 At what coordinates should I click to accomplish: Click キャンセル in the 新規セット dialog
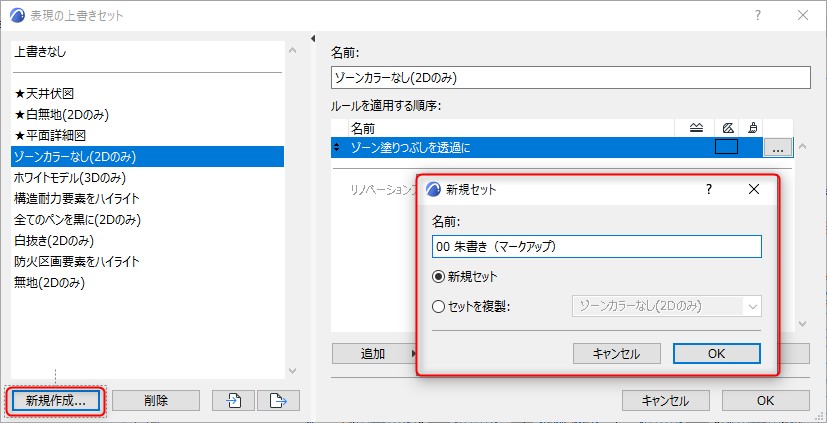(617, 353)
